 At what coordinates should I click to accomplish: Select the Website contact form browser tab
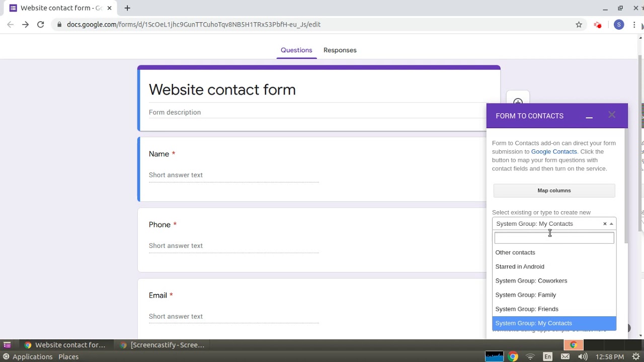coord(60,8)
